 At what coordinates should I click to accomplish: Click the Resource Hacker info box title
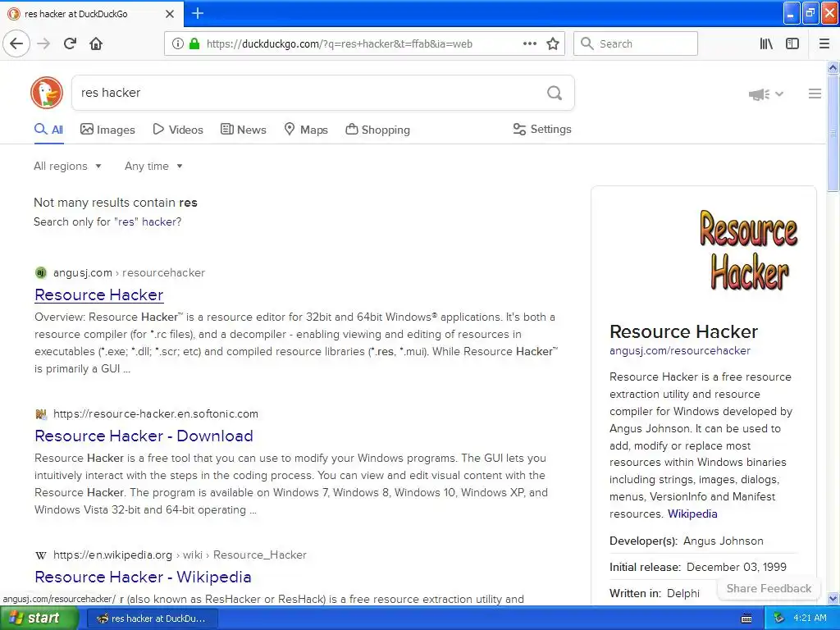[683, 331]
